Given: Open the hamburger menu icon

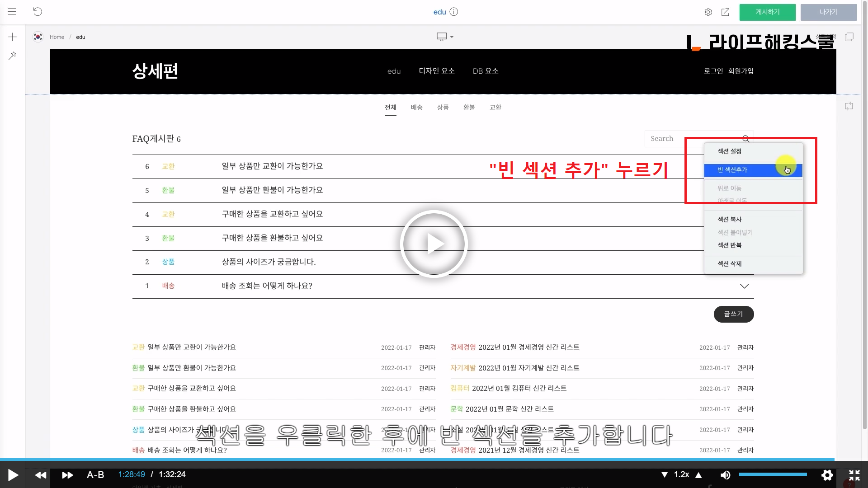Looking at the screenshot, I should 12,12.
